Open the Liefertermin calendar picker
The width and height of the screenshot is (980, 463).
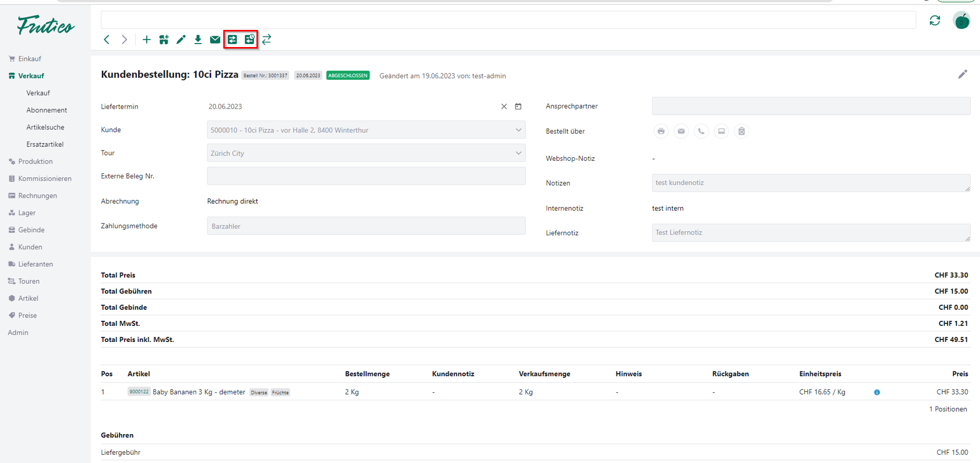coord(518,106)
